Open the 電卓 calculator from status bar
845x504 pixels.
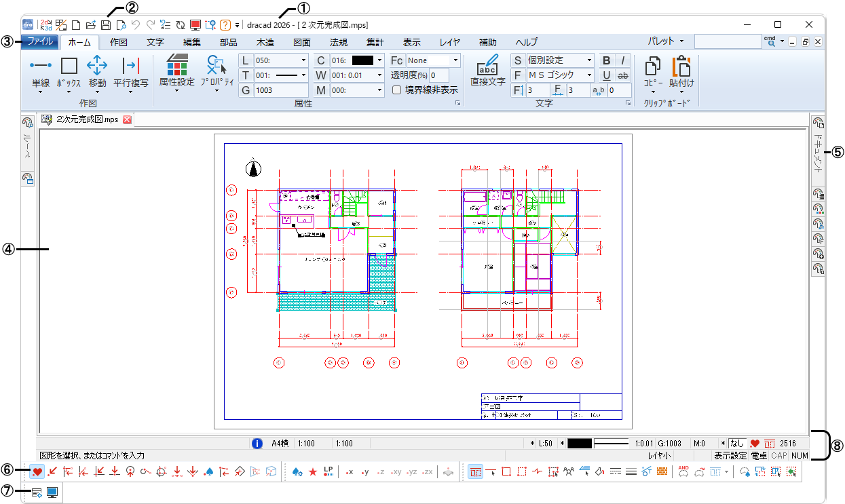pos(761,456)
